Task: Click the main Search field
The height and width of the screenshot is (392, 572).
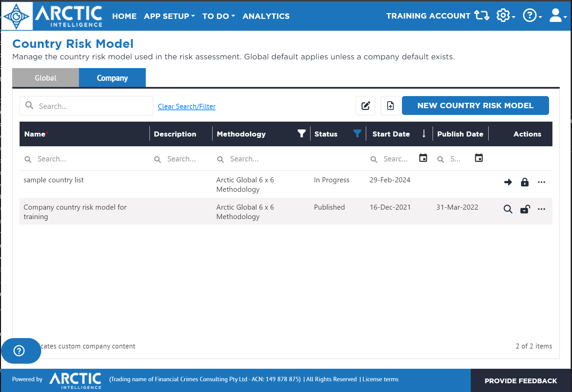Action: coord(86,106)
